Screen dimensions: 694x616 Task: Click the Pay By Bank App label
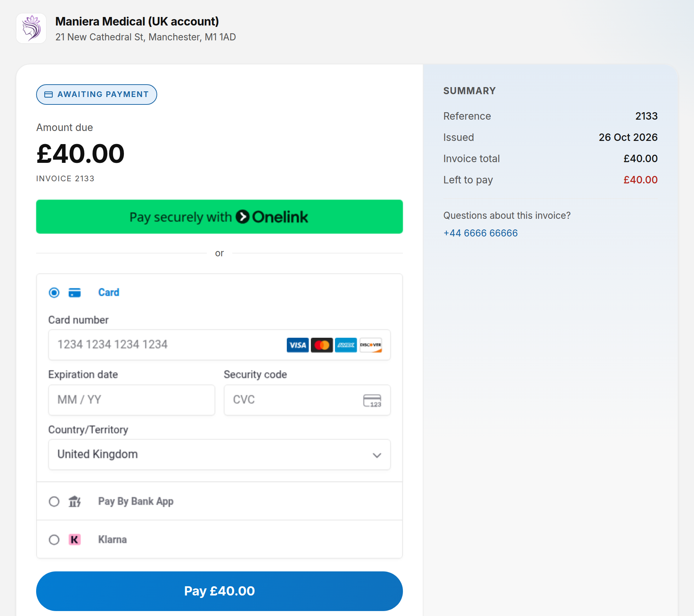pos(136,501)
